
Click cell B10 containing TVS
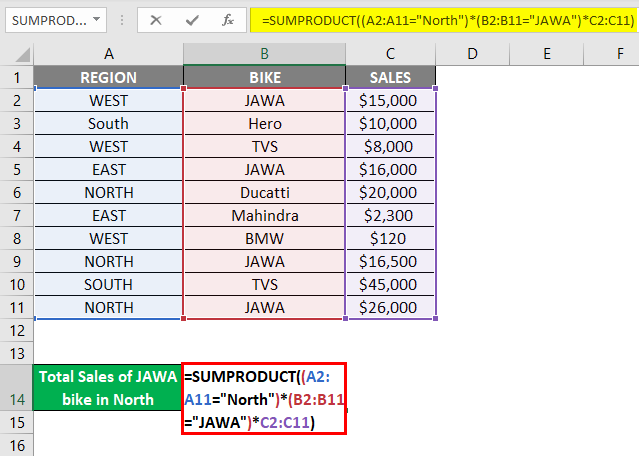264,284
